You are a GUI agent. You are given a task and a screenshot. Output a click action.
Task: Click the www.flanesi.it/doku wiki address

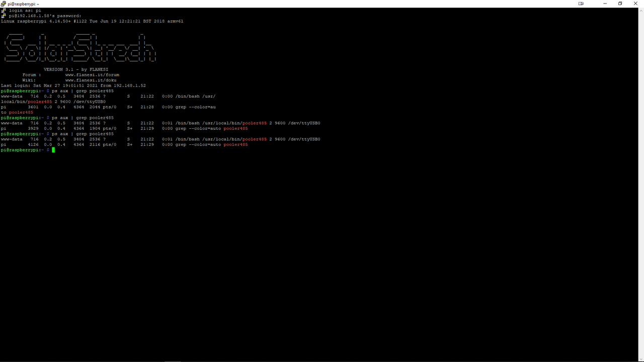tap(91, 80)
